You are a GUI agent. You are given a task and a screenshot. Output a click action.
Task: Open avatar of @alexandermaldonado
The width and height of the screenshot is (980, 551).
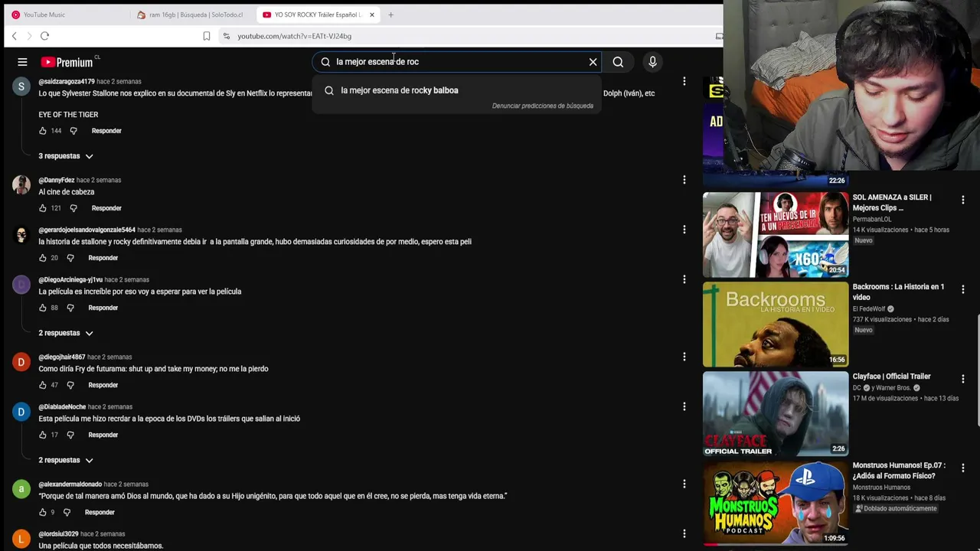tap(21, 489)
